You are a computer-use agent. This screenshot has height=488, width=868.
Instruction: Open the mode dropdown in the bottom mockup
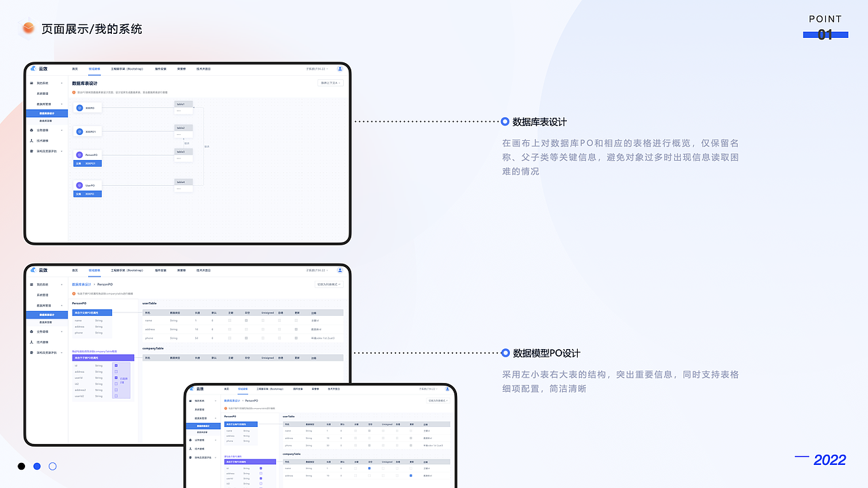(x=437, y=401)
